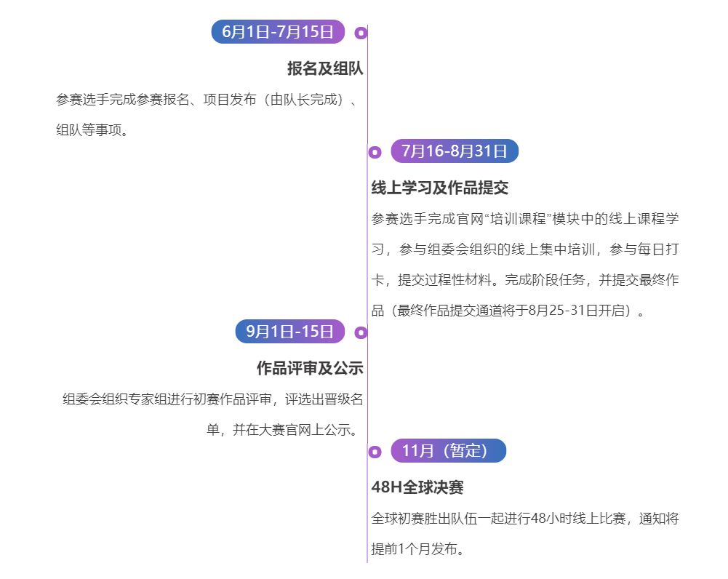Click the timeline dot next to 7月16-8月31日
This screenshot has height=579, width=728.
point(375,152)
